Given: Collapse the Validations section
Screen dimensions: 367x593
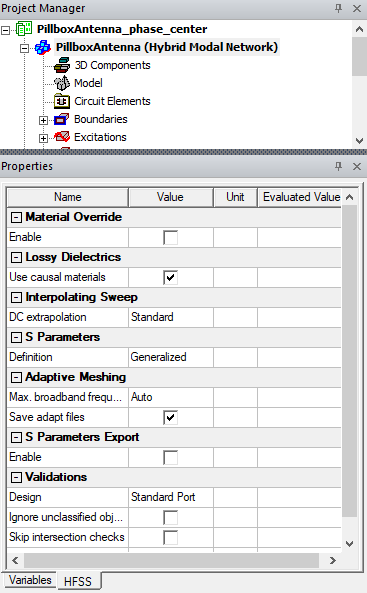Looking at the screenshot, I should [x=16, y=478].
